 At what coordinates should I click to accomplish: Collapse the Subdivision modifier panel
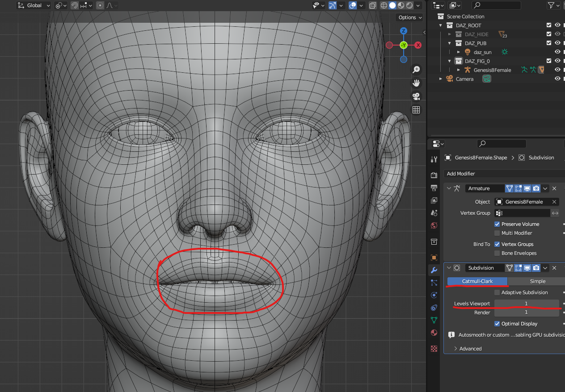tap(449, 267)
